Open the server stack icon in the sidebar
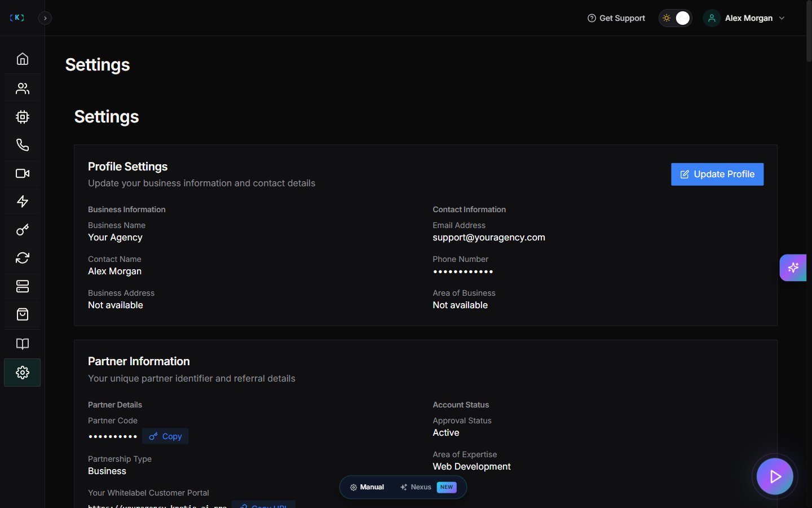The height and width of the screenshot is (508, 812). 23,286
